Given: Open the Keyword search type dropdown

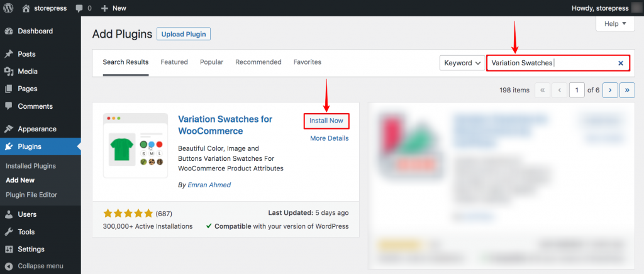Looking at the screenshot, I should (462, 63).
